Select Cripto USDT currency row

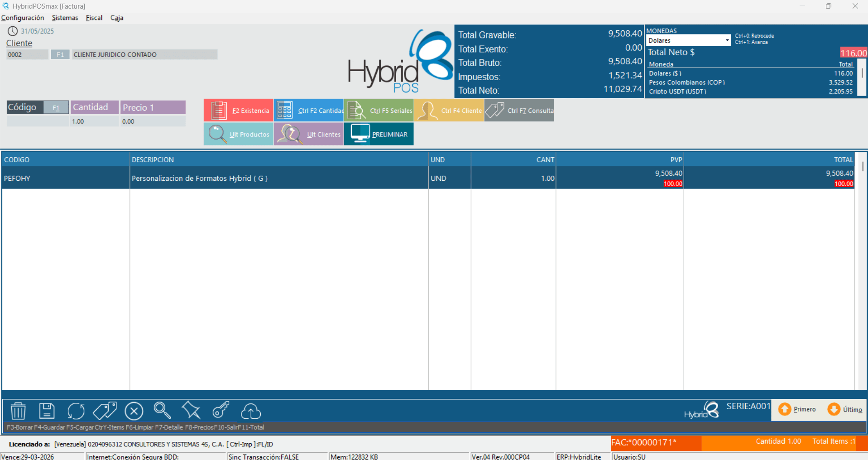click(751, 92)
